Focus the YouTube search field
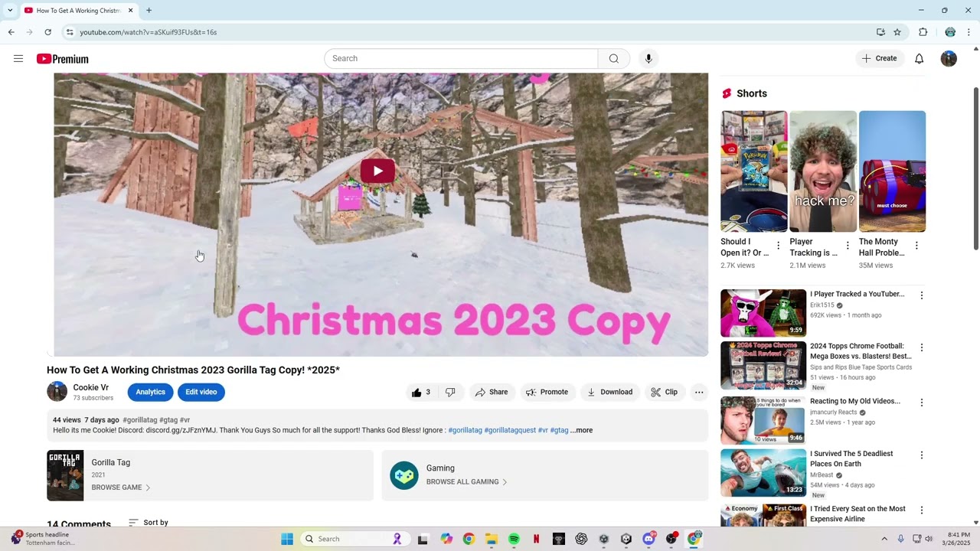Screen dimensions: 980x551 click(x=461, y=58)
